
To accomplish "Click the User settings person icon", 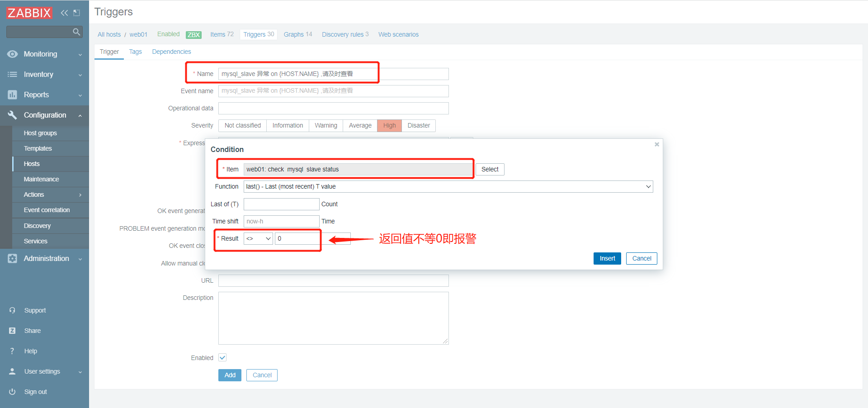I will (12, 371).
